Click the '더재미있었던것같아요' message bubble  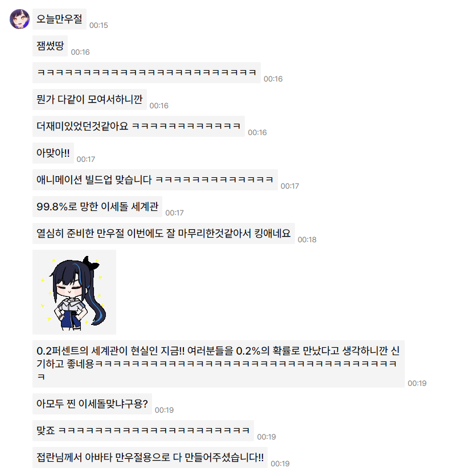pyautogui.click(x=138, y=126)
